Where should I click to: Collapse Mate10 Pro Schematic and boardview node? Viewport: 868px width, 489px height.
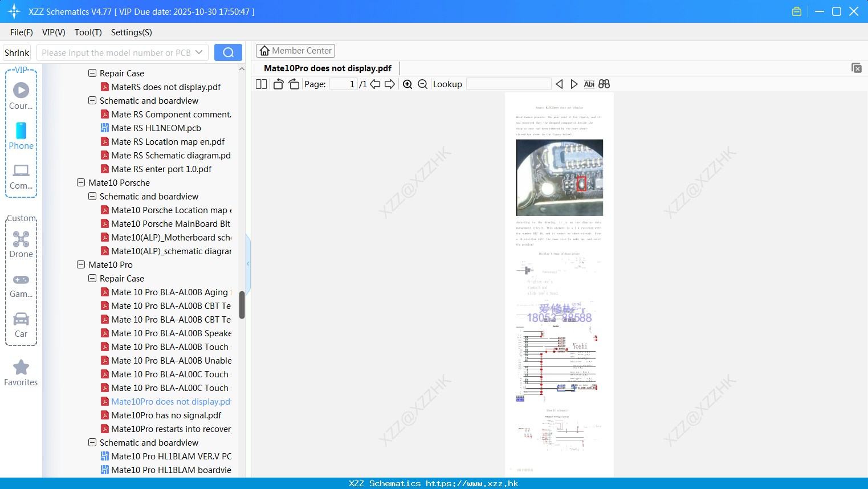[92, 442]
